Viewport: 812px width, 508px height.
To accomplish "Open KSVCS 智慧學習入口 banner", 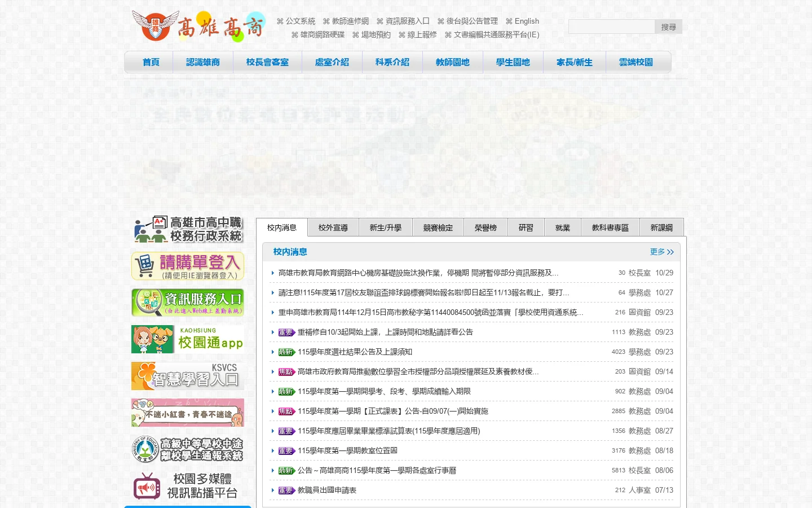I will (188, 376).
